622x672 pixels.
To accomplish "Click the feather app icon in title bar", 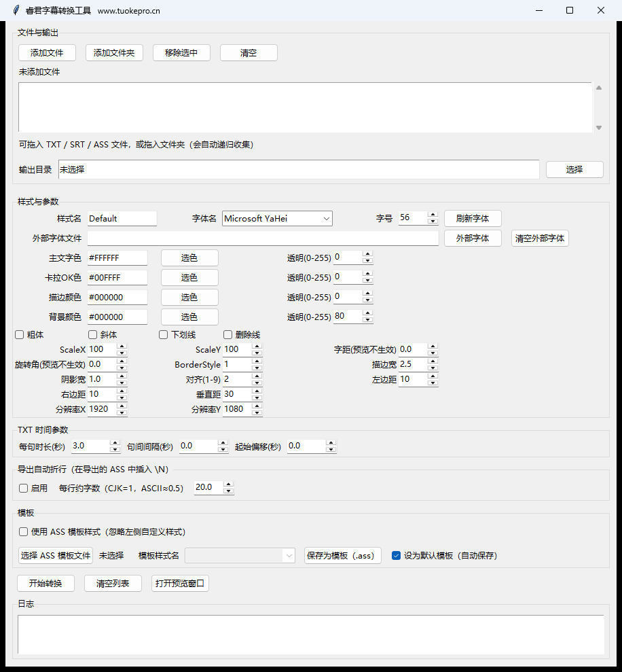I will tap(16, 10).
